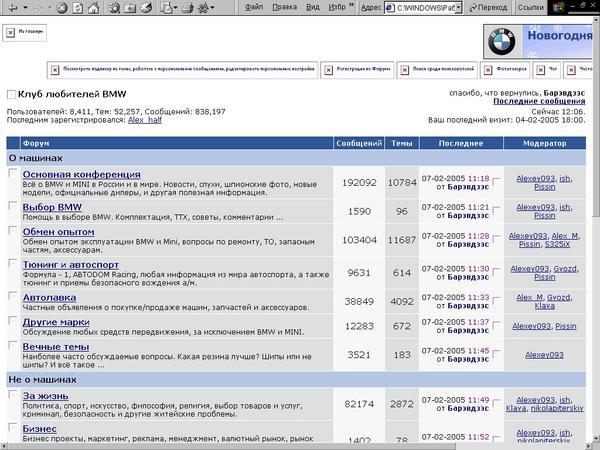Click the 'Чат' image button
Screen dimensions: 600x450
547,70
